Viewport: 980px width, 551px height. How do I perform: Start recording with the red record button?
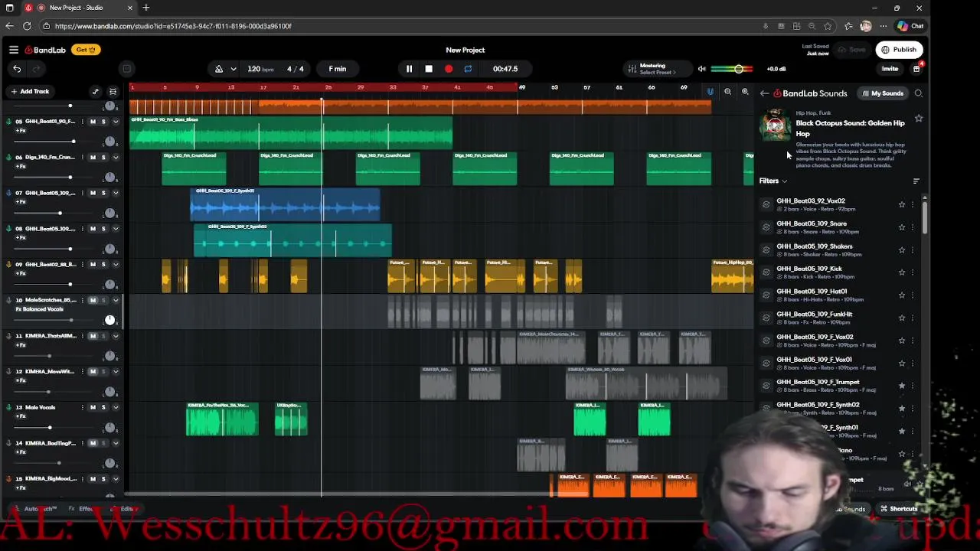(449, 69)
